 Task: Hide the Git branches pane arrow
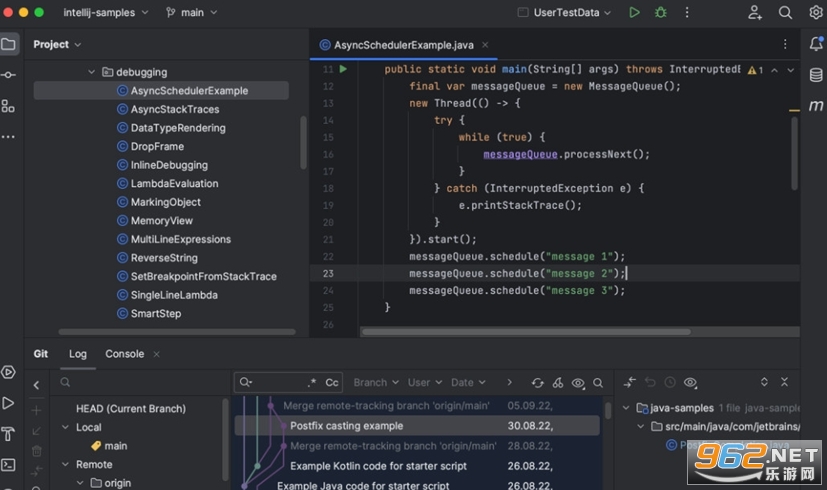36,385
